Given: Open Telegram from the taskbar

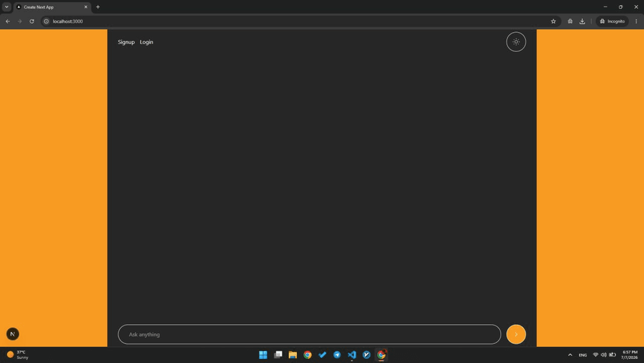Looking at the screenshot, I should click(337, 355).
